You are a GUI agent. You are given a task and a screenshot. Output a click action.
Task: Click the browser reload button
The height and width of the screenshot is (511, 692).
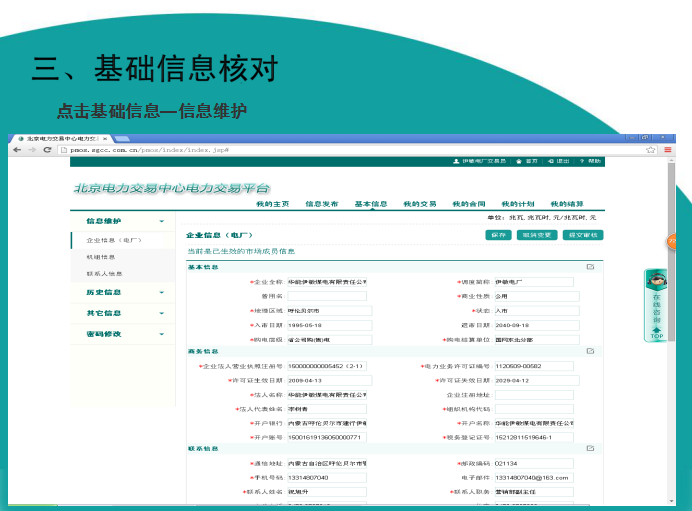point(47,149)
